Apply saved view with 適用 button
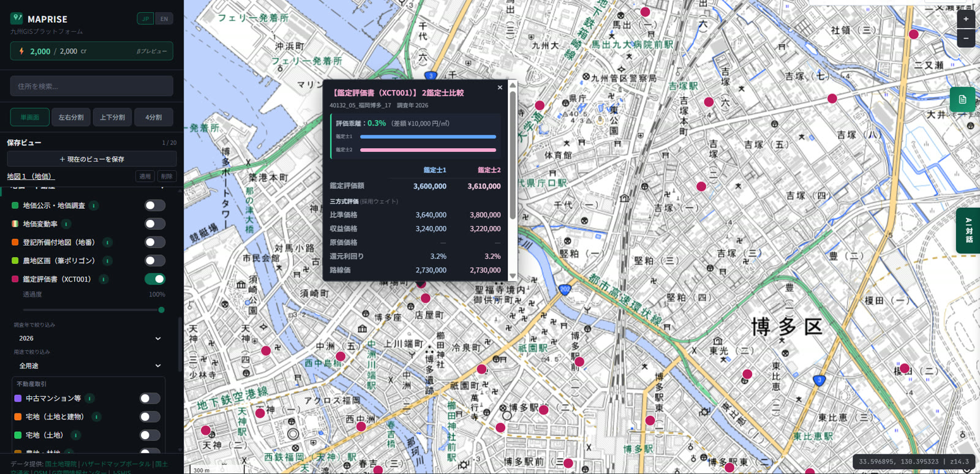Screen dimensions: 980x474 coord(145,176)
